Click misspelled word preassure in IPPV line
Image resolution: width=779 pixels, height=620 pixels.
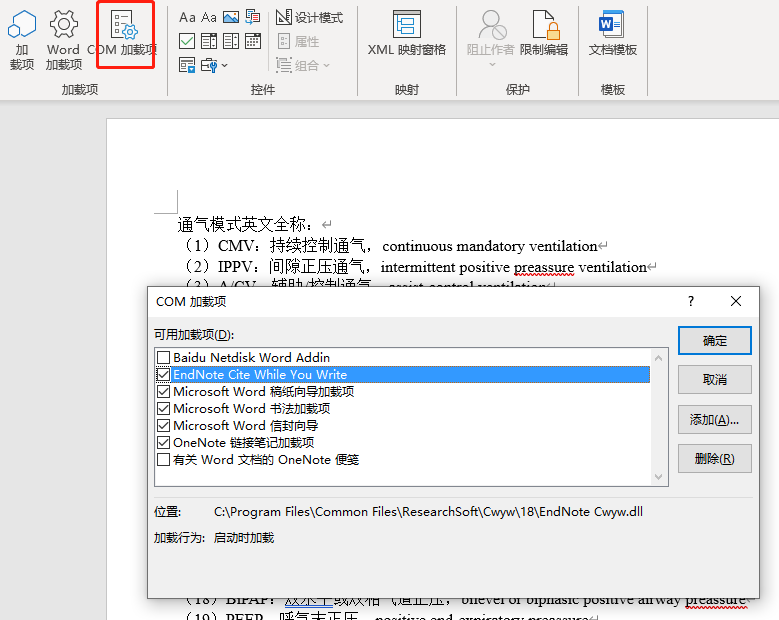pyautogui.click(x=544, y=267)
